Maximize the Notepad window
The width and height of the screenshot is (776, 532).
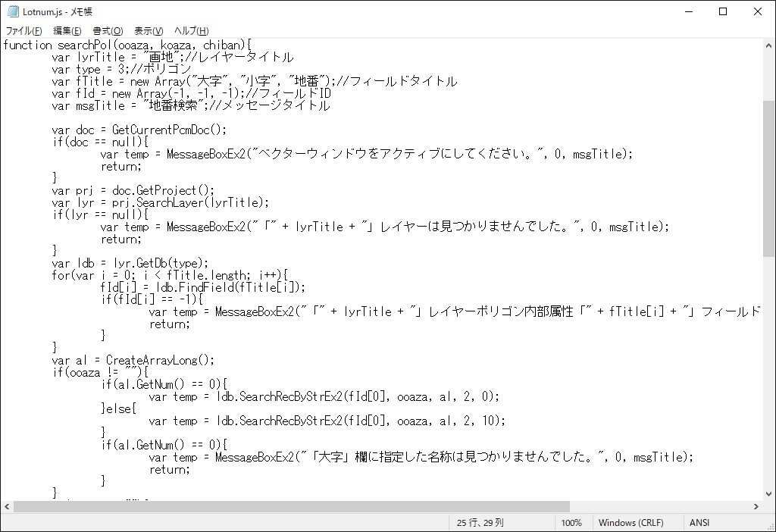coord(723,11)
